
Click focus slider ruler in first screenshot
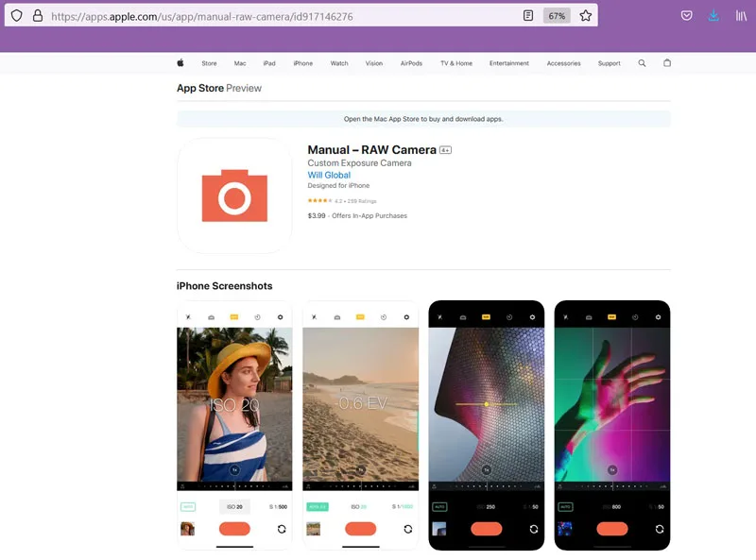point(234,486)
